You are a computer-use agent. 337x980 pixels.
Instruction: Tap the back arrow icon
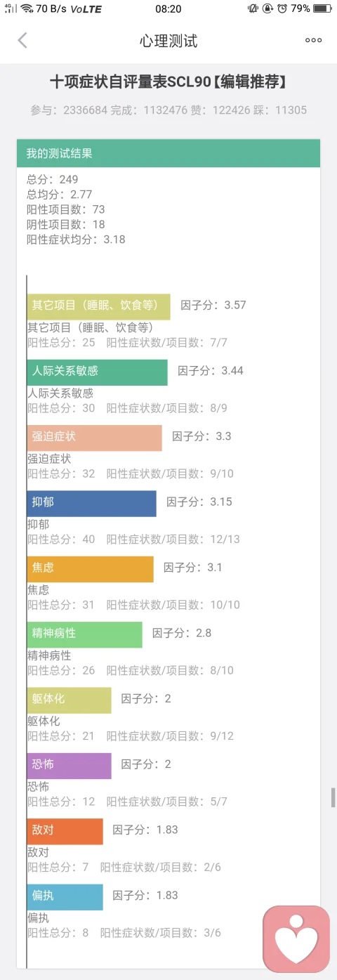[22, 41]
